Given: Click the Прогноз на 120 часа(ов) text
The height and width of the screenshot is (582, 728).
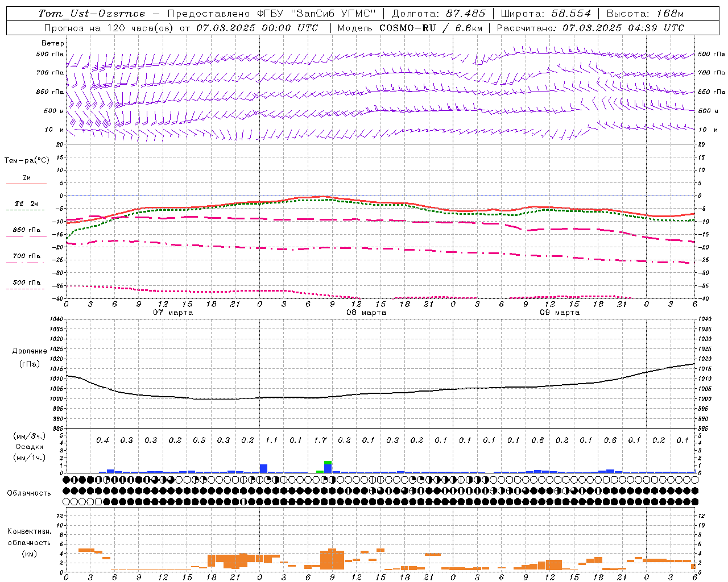Looking at the screenshot, I should tap(110, 28).
